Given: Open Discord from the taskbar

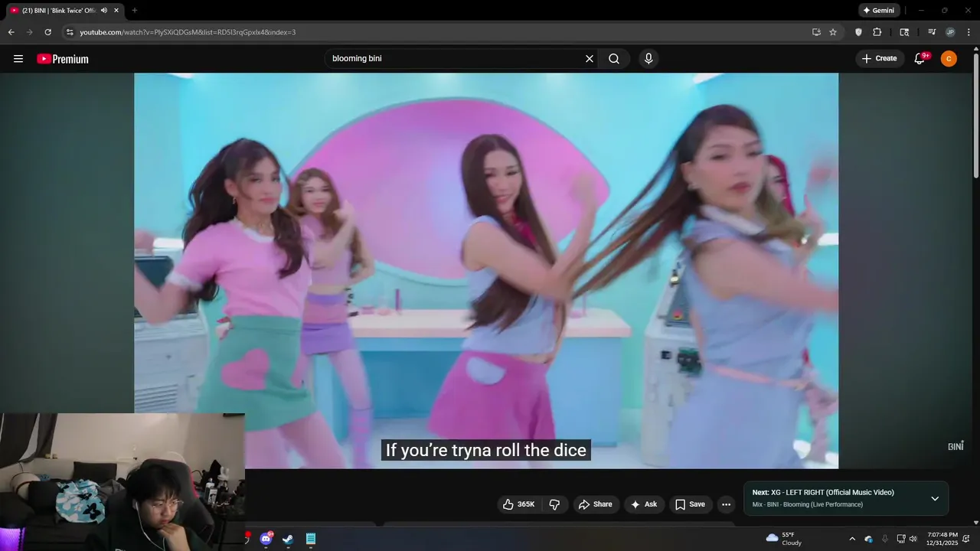Looking at the screenshot, I should click(x=266, y=539).
